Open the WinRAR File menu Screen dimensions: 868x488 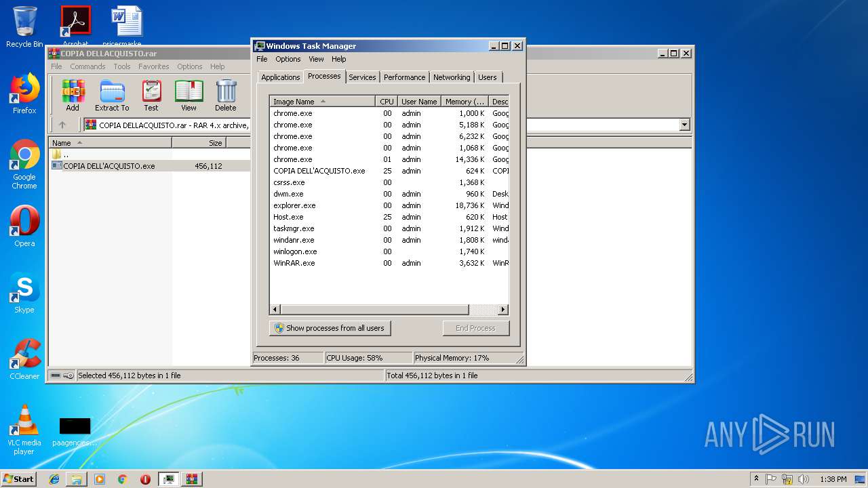pos(56,66)
